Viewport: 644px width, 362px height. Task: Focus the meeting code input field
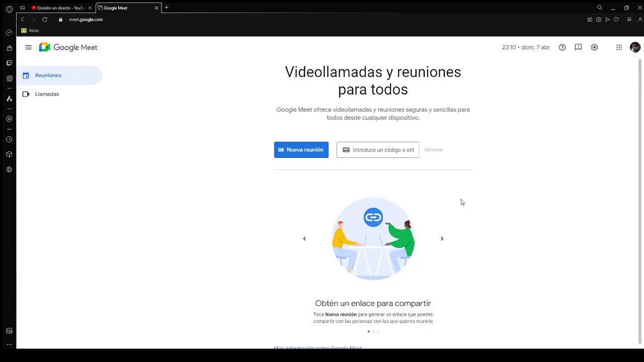[x=378, y=150]
